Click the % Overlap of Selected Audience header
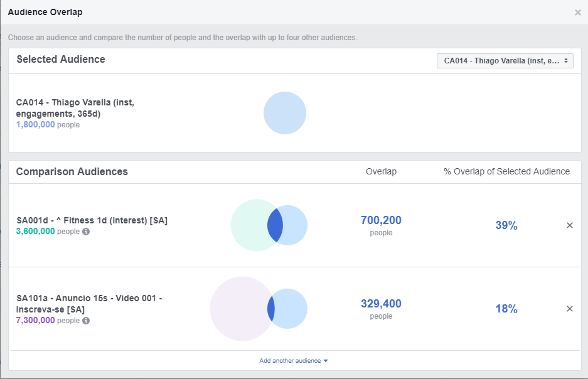The height and width of the screenshot is (379, 588). [x=506, y=171]
